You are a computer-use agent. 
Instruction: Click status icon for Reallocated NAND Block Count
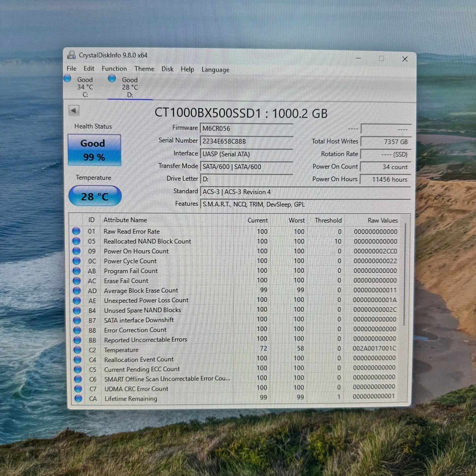[76, 241]
